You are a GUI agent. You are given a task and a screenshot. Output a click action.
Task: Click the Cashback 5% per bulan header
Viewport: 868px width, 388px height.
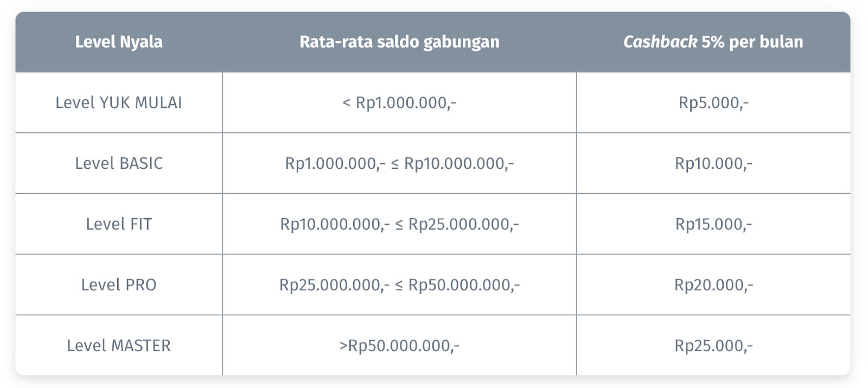pos(713,42)
